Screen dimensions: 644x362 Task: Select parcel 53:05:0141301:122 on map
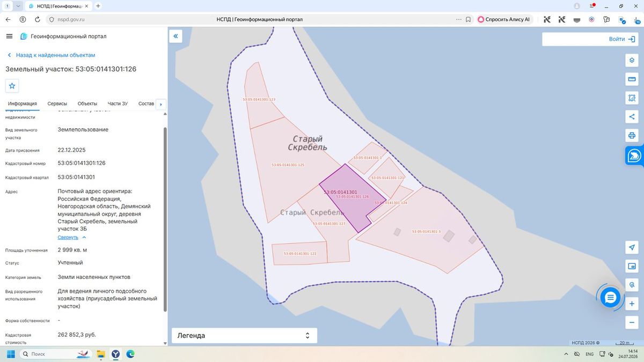pyautogui.click(x=299, y=253)
